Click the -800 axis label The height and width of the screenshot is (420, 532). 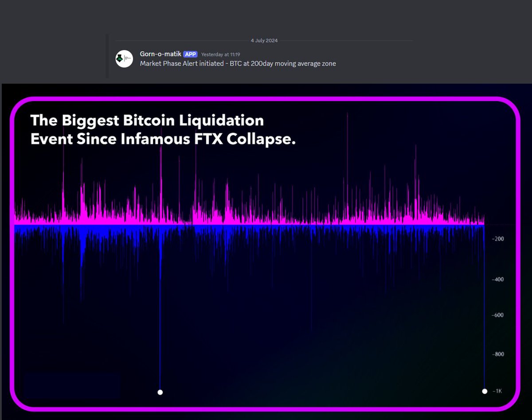coord(497,354)
